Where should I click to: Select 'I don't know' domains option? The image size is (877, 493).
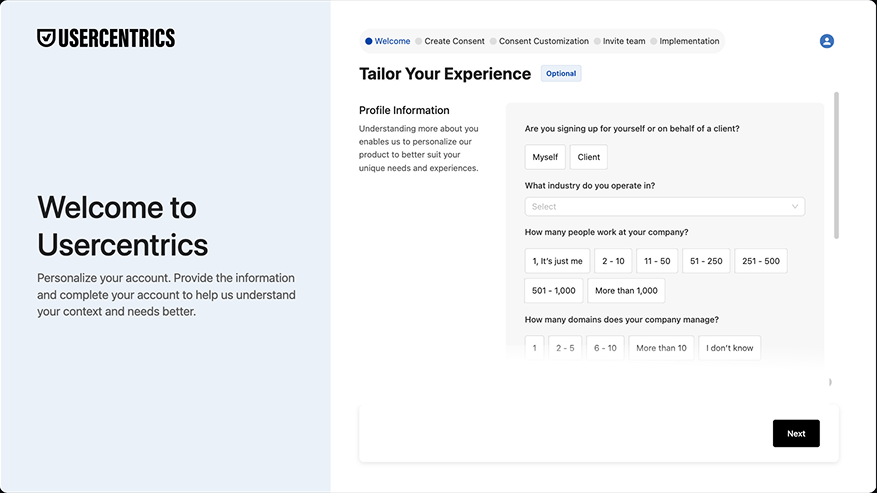(729, 348)
